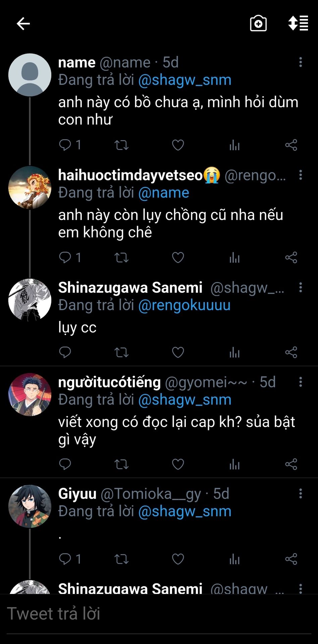Image resolution: width=318 pixels, height=644 pixels.
Task: Open the @rengokuuuu mention link
Action: (184, 305)
